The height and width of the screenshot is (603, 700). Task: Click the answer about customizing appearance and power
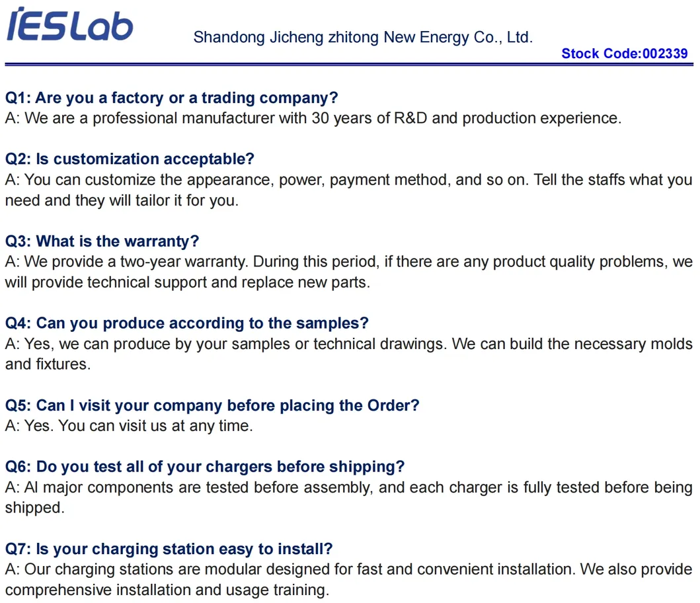coord(348,181)
